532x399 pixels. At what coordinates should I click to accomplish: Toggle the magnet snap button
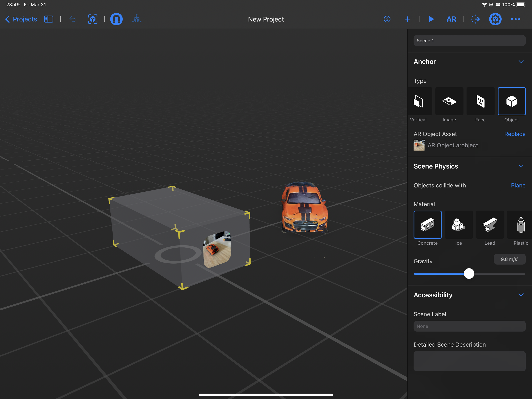coord(116,19)
